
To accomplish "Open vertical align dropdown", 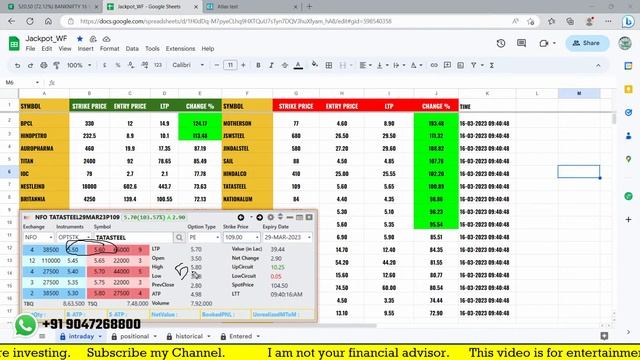I will pyautogui.click(x=382, y=65).
